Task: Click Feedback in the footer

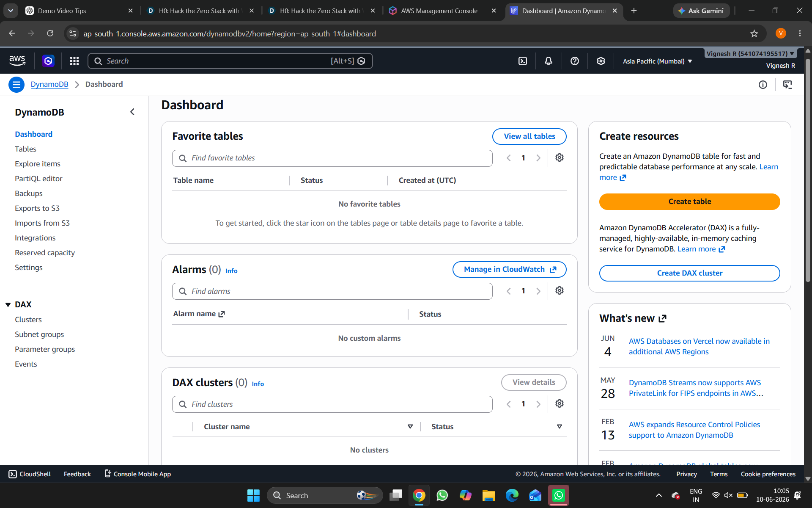Action: pos(77,474)
